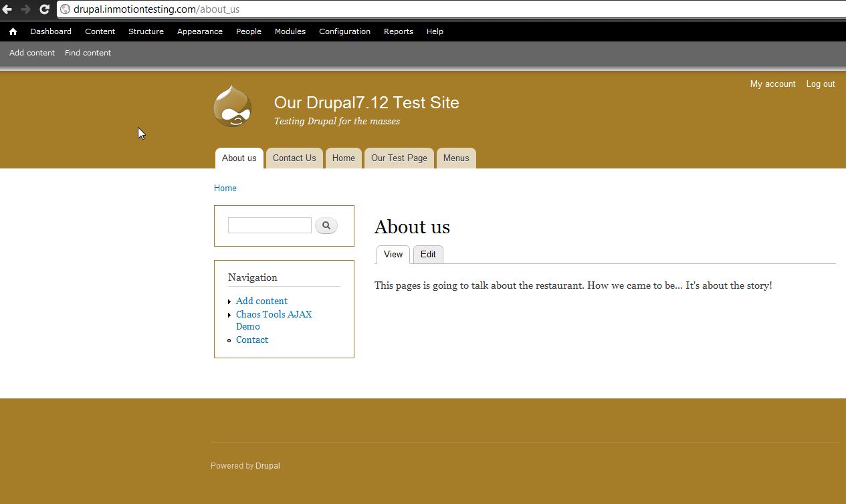The width and height of the screenshot is (846, 504).
Task: Click the Drupal drop logo
Action: point(232,106)
